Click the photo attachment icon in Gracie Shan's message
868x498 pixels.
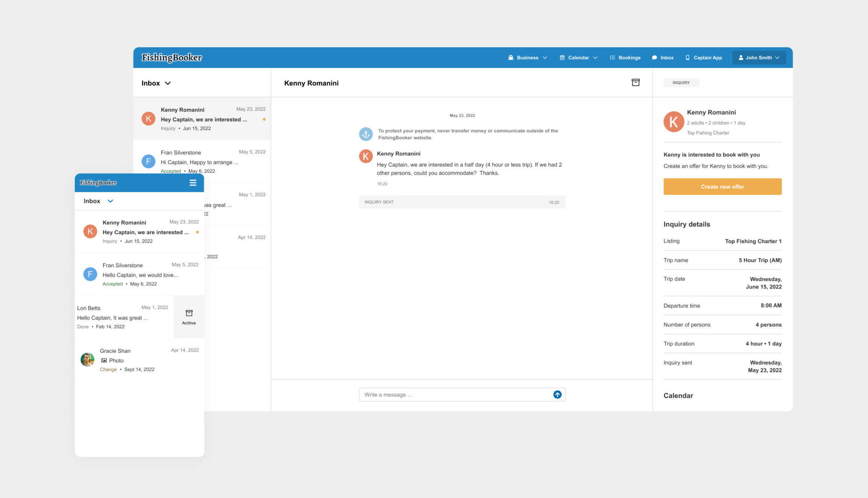tap(104, 360)
